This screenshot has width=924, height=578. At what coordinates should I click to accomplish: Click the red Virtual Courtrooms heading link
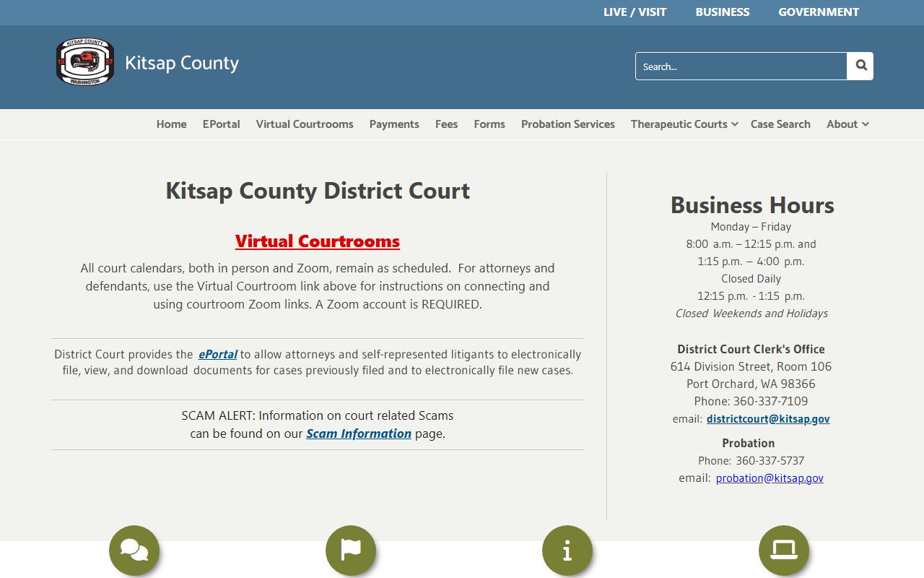click(x=318, y=241)
